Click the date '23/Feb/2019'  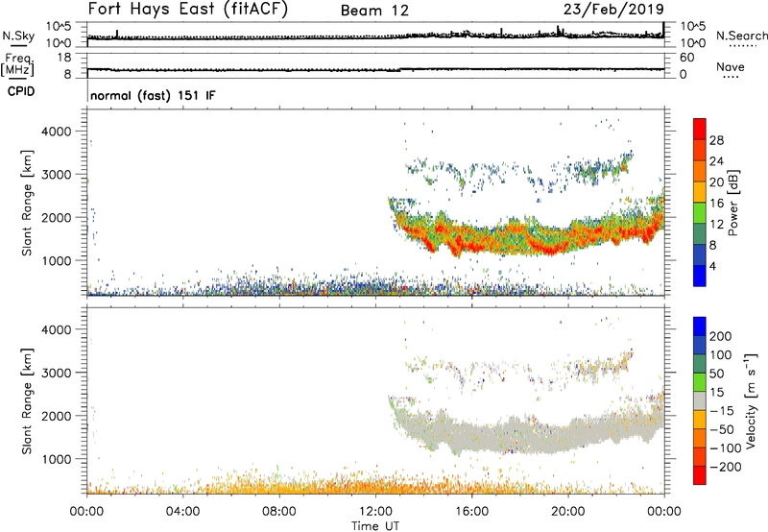pos(613,10)
